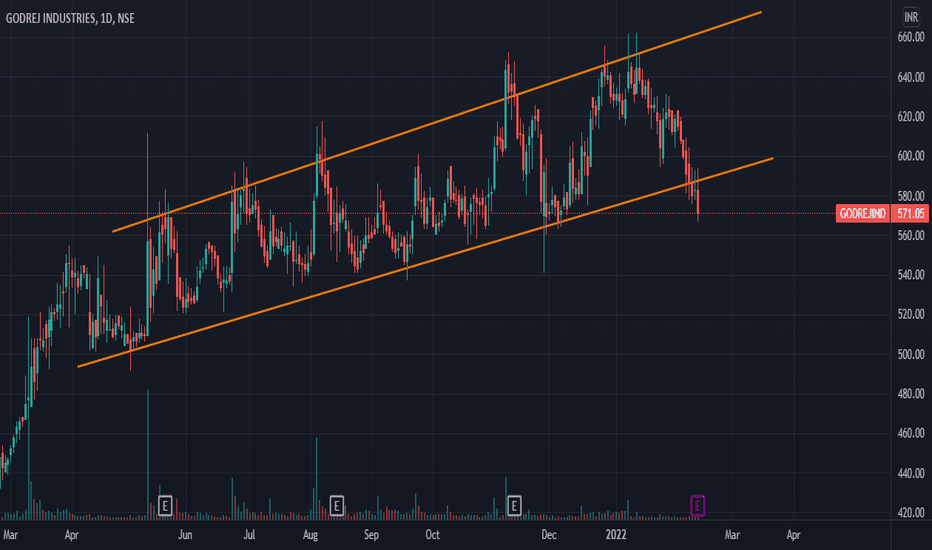Click the 620.00 price axis label
The image size is (932, 550).
(911, 117)
